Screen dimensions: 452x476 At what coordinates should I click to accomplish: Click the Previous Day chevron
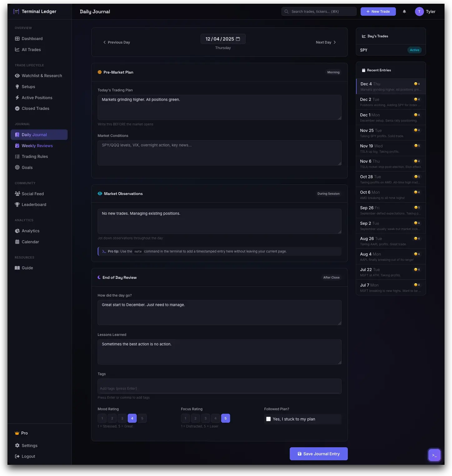pyautogui.click(x=105, y=42)
